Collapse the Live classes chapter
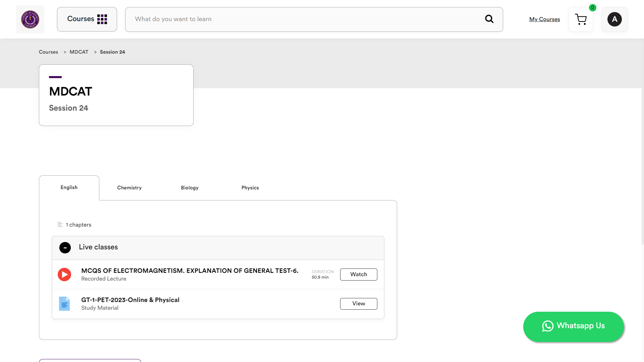The height and width of the screenshot is (362, 644). 65,248
